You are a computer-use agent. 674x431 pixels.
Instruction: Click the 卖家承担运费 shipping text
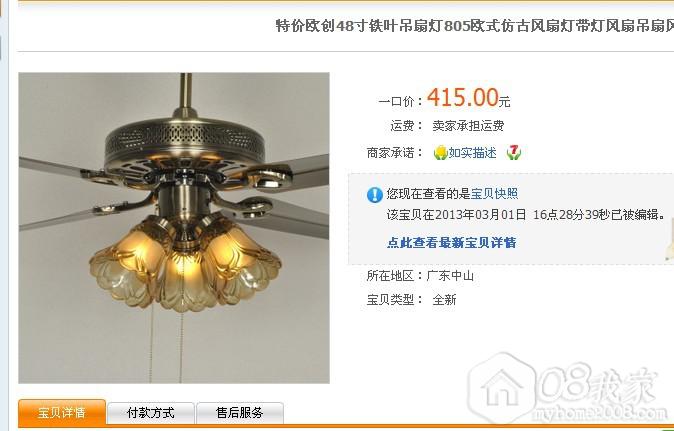pyautogui.click(x=468, y=126)
